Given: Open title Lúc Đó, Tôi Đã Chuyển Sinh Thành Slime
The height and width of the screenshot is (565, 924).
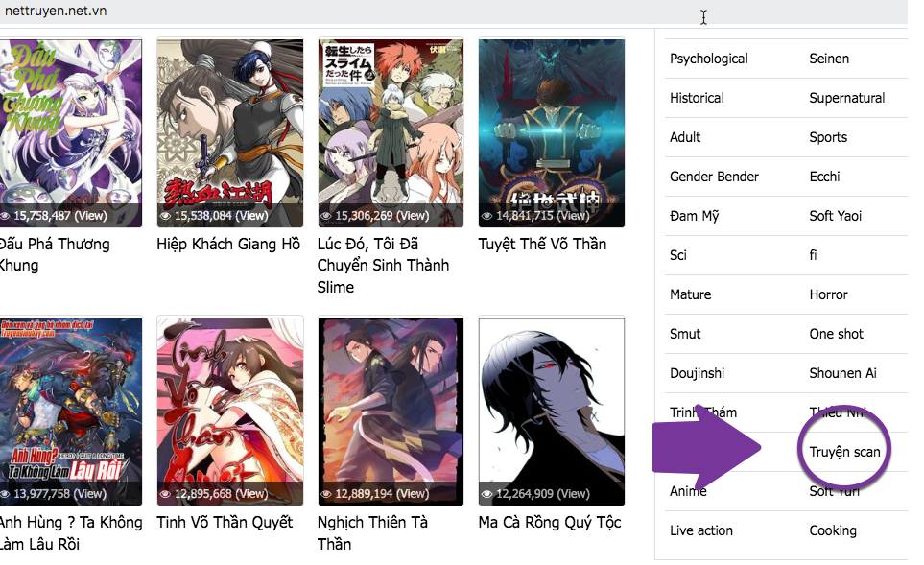Looking at the screenshot, I should pyautogui.click(x=383, y=265).
